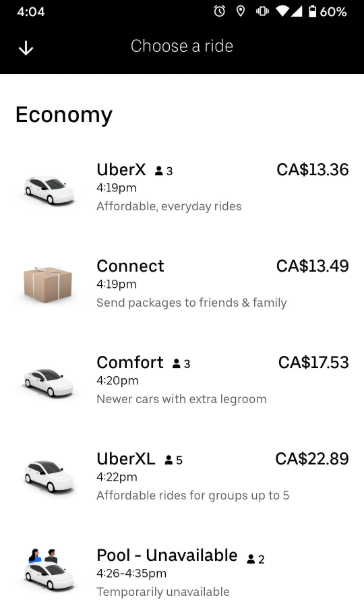Tap the battery 60% indicator
The width and height of the screenshot is (364, 612).
point(327,11)
